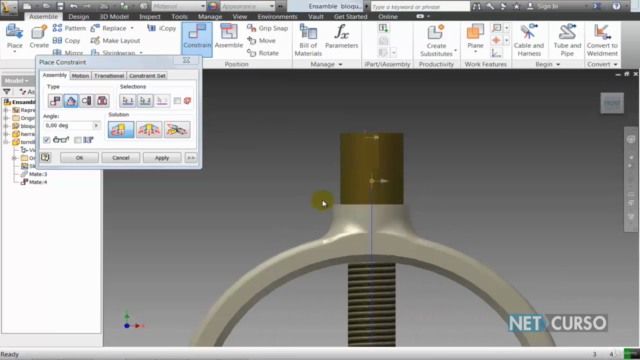Toggle the Pick Part First checkbox
This screenshot has height=360, width=640.
177,100
